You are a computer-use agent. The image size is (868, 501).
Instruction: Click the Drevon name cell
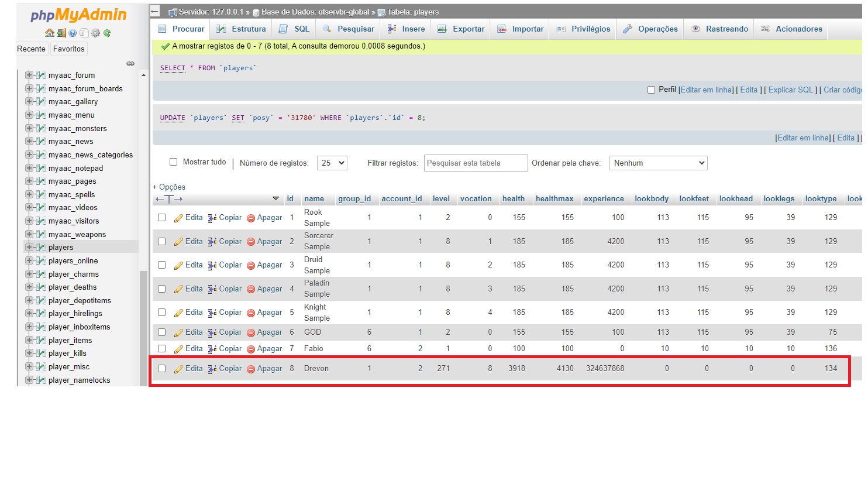(316, 369)
